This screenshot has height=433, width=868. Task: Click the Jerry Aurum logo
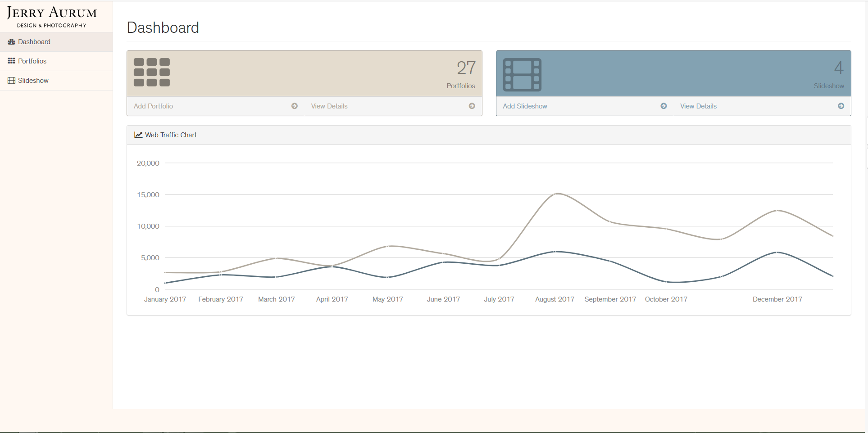coord(52,17)
